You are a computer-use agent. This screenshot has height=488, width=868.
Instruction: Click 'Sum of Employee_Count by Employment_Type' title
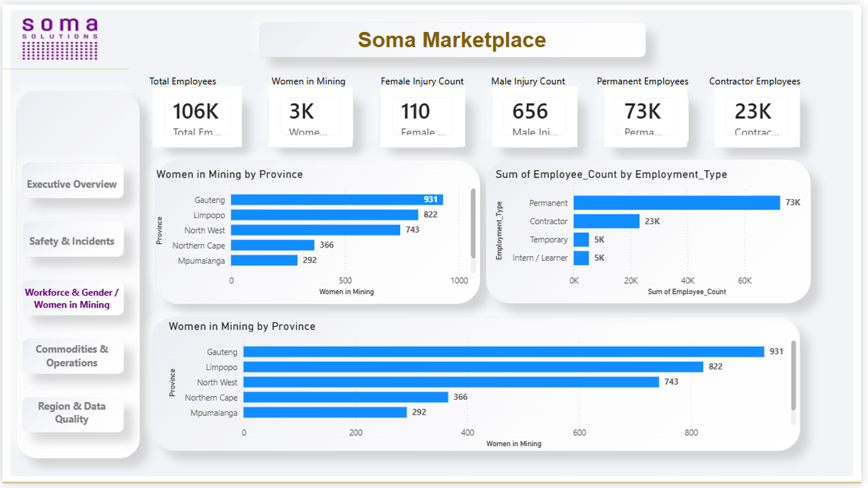tap(611, 174)
